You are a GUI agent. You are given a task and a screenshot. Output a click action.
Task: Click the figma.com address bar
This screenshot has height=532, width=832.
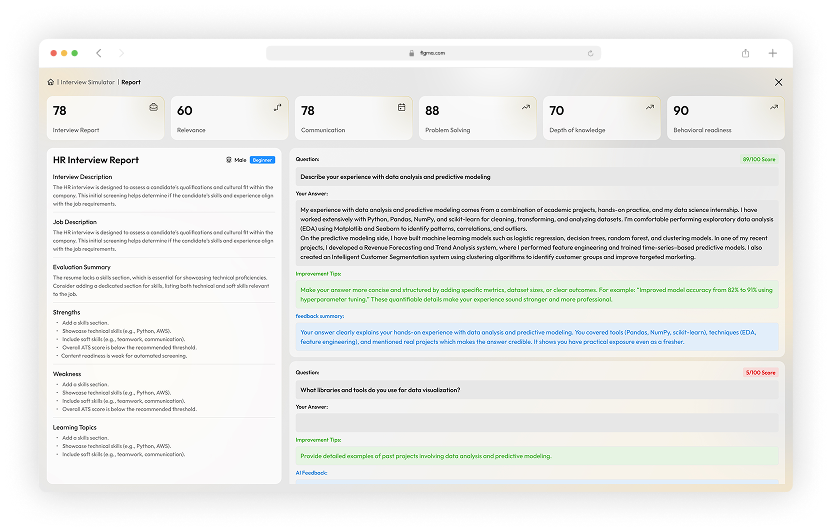coord(420,53)
